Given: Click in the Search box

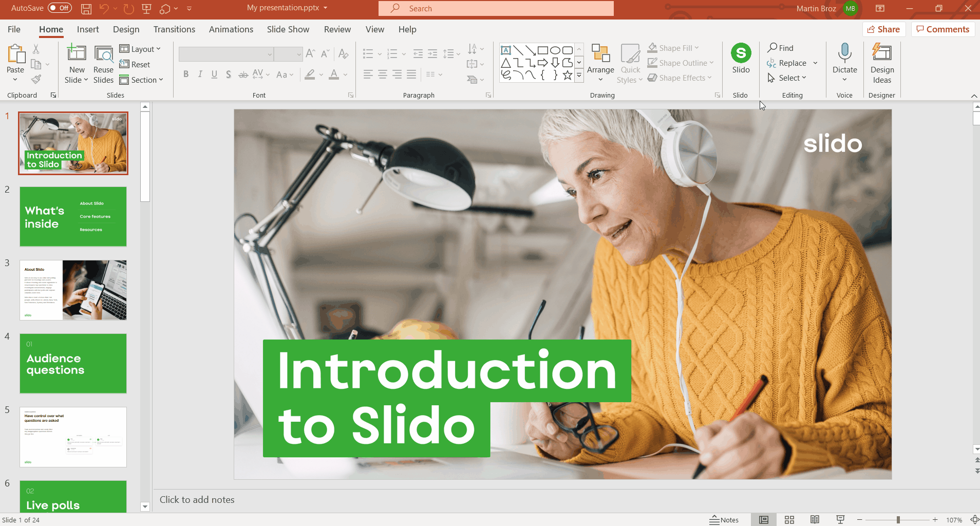Looking at the screenshot, I should click(x=496, y=8).
